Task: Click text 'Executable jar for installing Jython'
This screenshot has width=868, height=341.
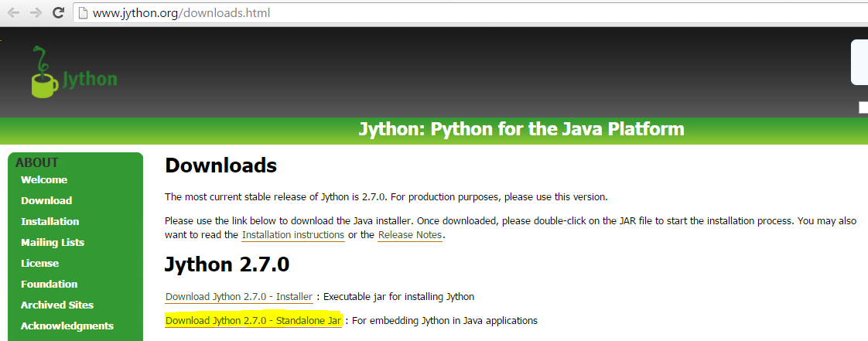Action: point(398,297)
